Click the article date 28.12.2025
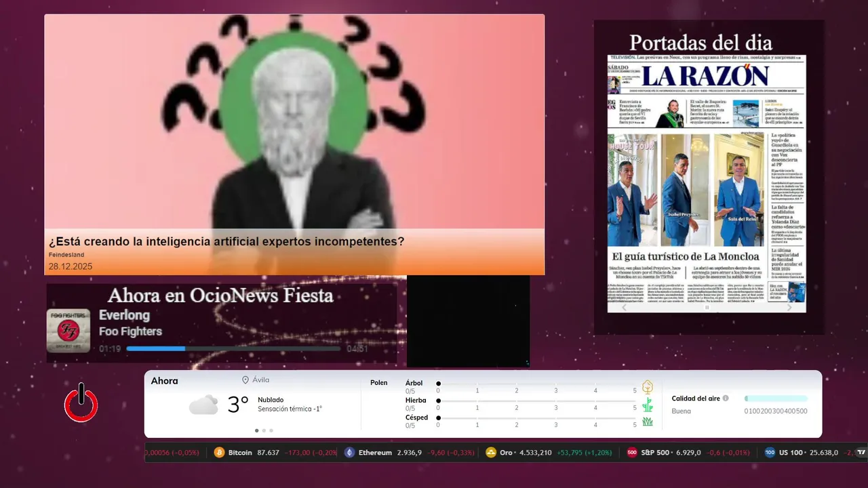The height and width of the screenshot is (488, 868). [x=71, y=266]
